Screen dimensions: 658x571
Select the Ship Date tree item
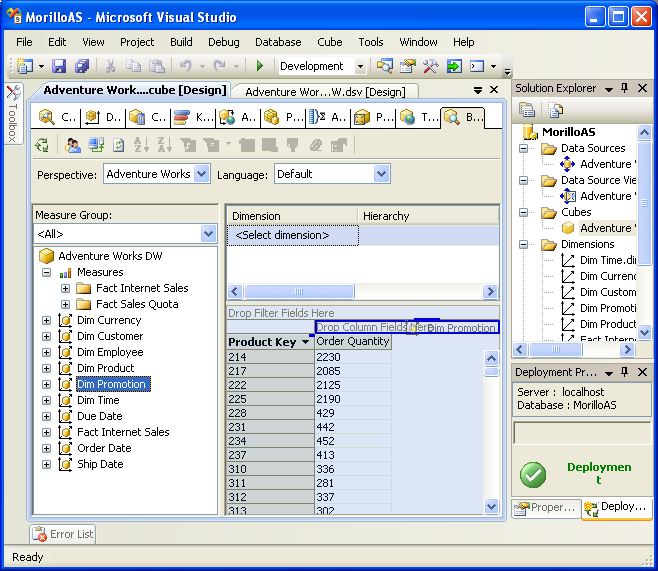click(x=100, y=464)
